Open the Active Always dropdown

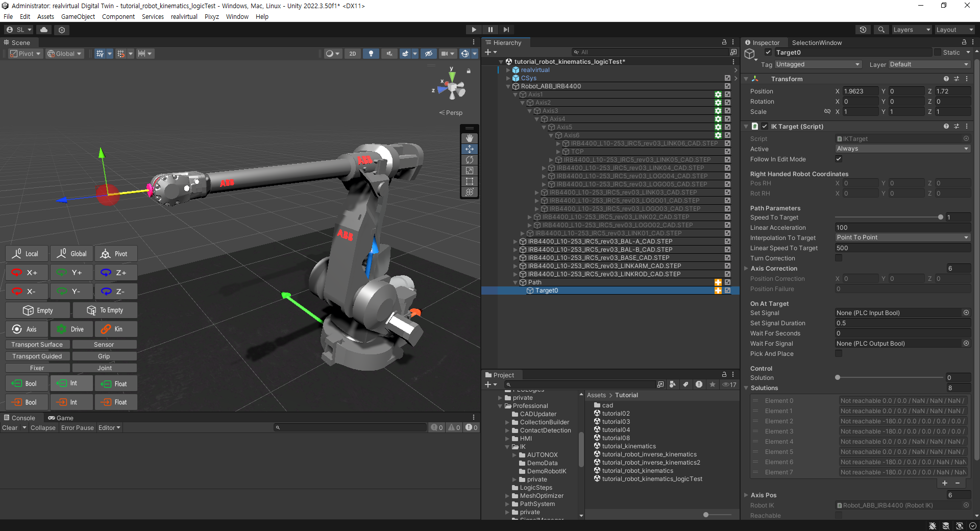[x=902, y=149]
